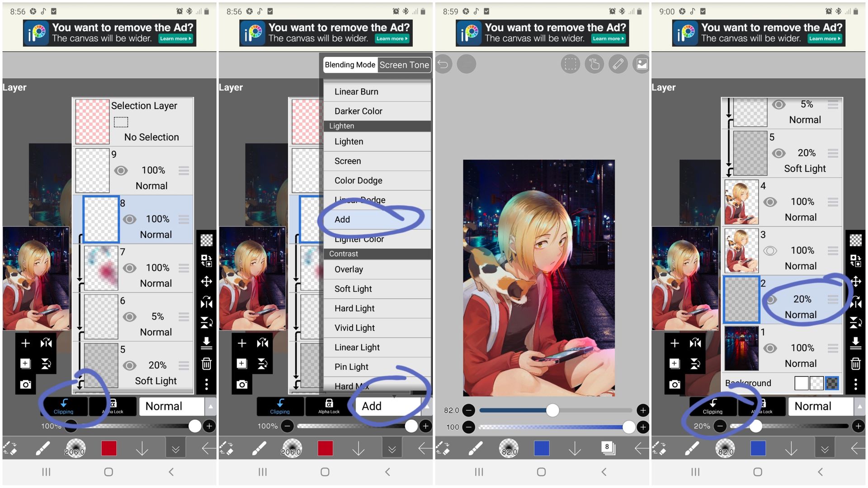Decrease brush thickness minus button, third screen
The height and width of the screenshot is (488, 868).
[x=469, y=410]
